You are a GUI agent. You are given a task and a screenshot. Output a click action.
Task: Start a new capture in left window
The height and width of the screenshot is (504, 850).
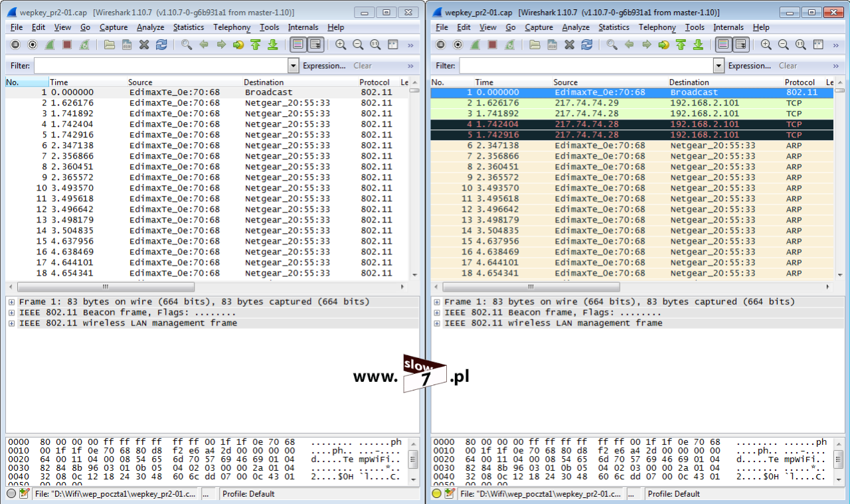coord(50,44)
